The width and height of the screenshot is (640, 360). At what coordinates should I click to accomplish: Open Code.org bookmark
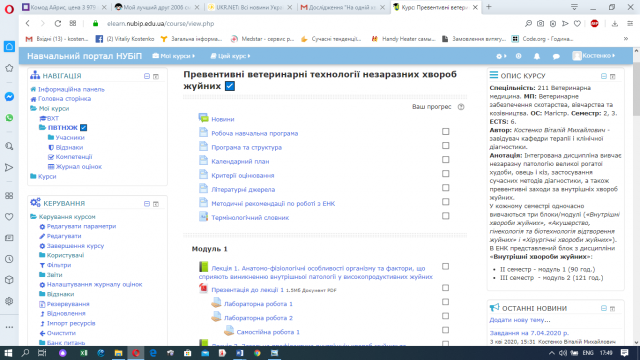[543, 39]
